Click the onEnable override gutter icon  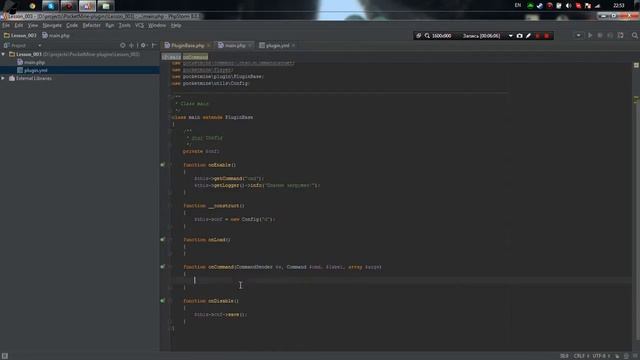162,164
